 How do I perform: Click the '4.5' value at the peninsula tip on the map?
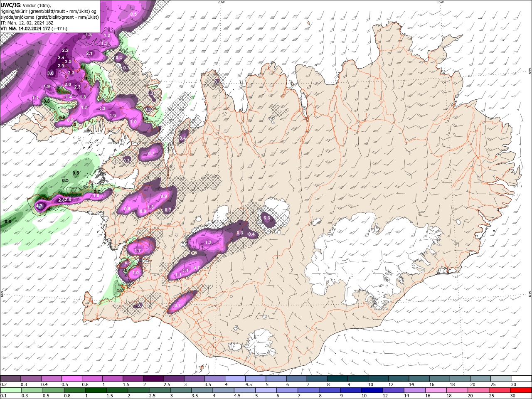point(40,206)
